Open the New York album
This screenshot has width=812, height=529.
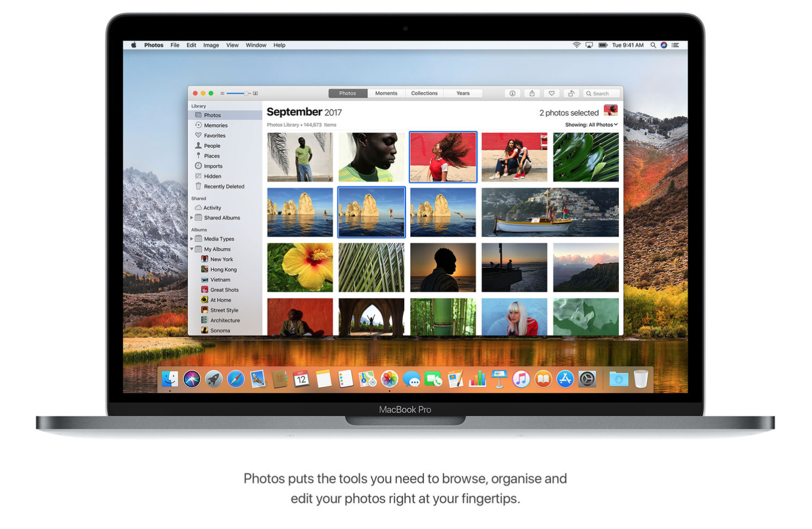pyautogui.click(x=221, y=259)
